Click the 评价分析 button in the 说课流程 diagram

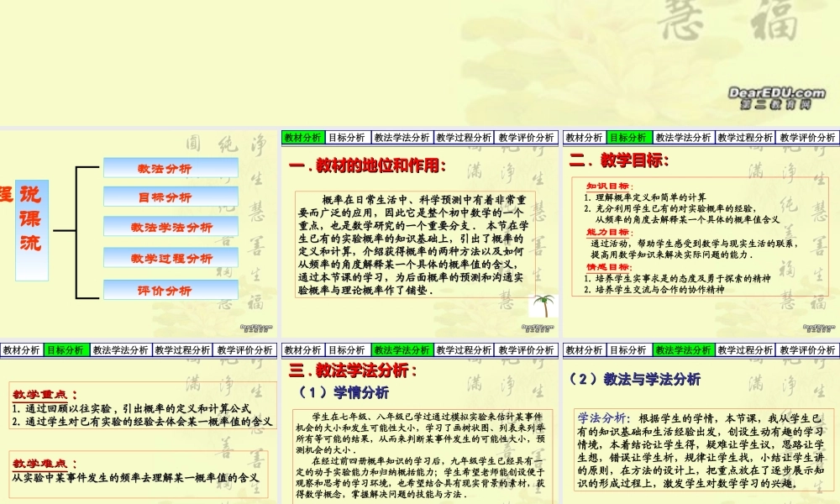(x=171, y=290)
